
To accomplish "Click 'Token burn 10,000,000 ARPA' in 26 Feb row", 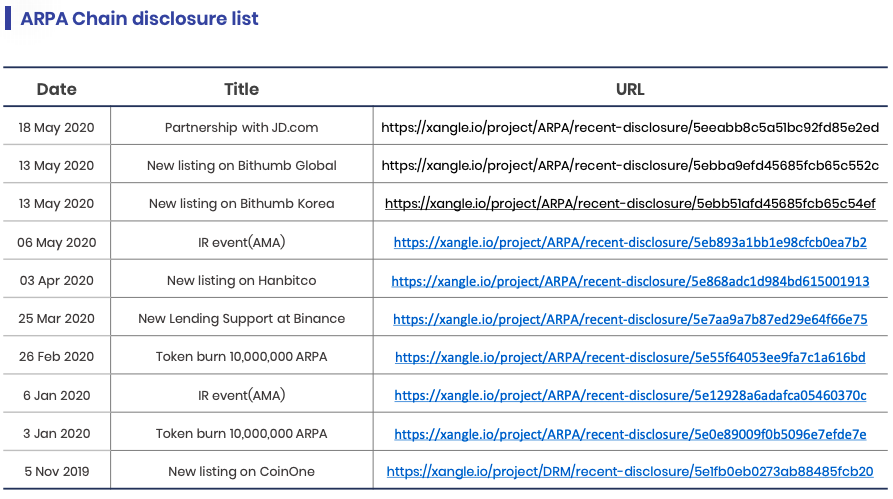I will tap(241, 357).
